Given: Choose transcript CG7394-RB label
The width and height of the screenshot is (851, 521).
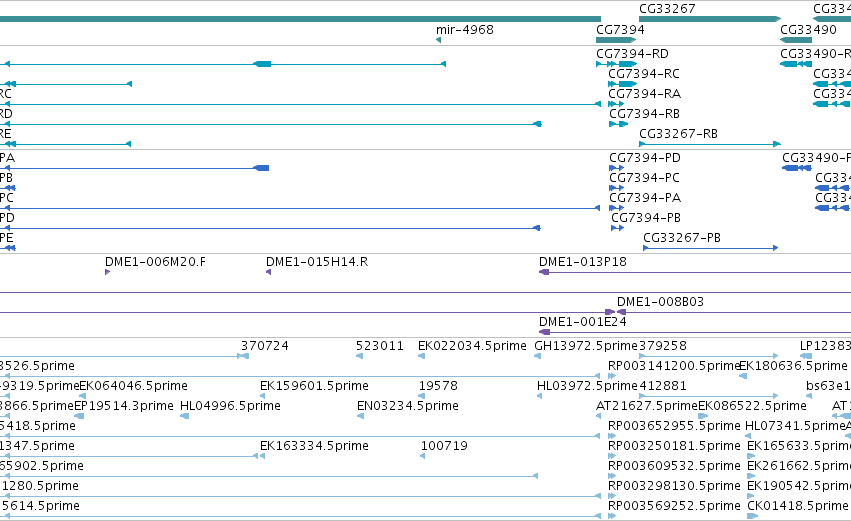Looking at the screenshot, I should (x=644, y=114).
